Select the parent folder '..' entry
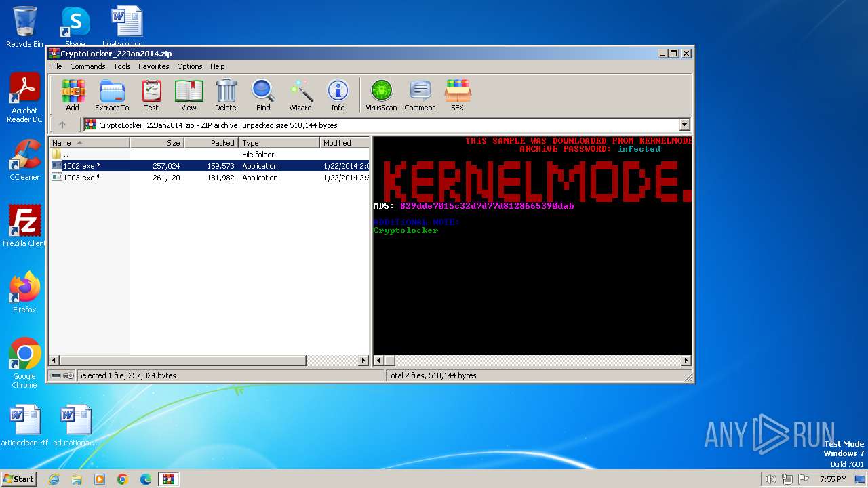Screen dimensions: 868x488 210,155
